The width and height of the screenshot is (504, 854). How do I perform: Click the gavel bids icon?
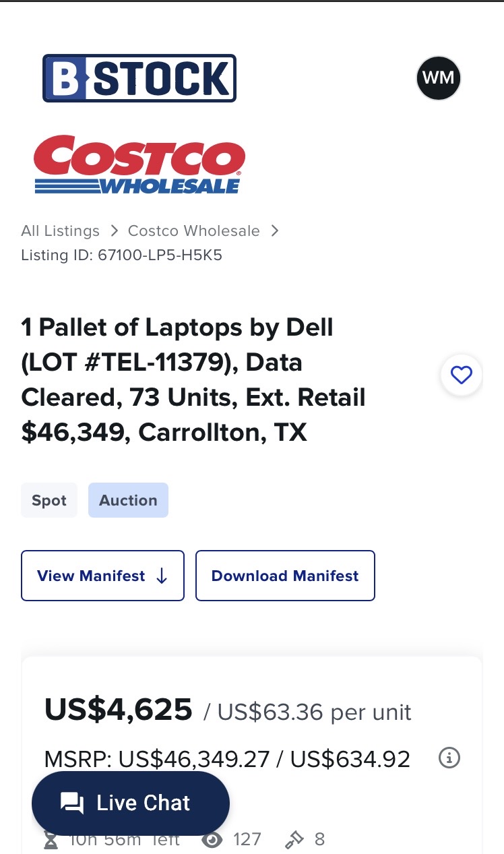294,839
